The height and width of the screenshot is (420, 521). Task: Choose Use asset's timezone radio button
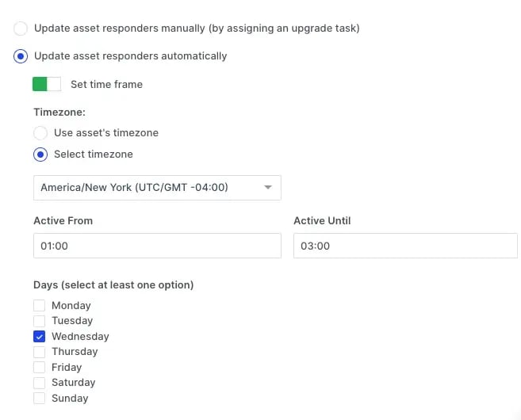tap(40, 133)
